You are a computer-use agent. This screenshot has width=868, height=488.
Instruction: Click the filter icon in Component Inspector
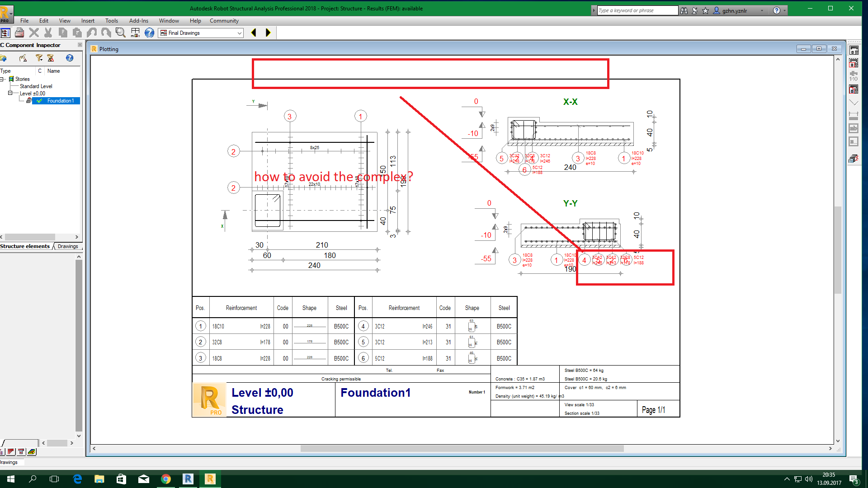click(39, 58)
